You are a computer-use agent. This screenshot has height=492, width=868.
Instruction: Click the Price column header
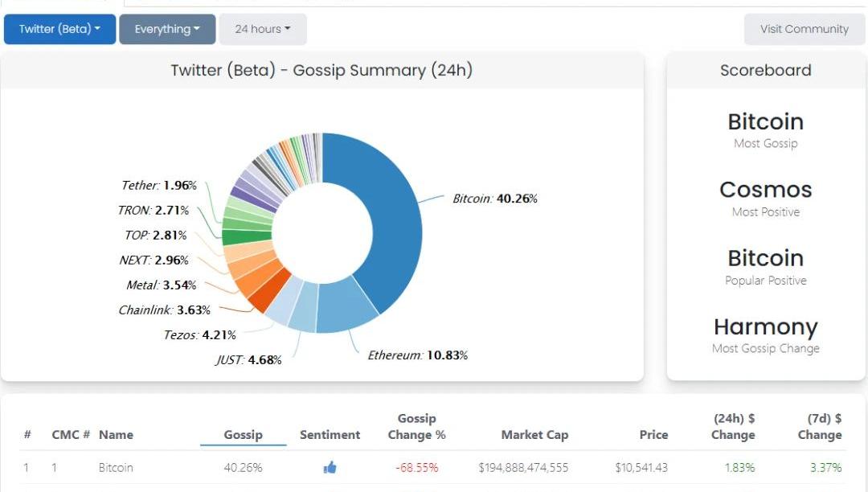pyautogui.click(x=653, y=434)
